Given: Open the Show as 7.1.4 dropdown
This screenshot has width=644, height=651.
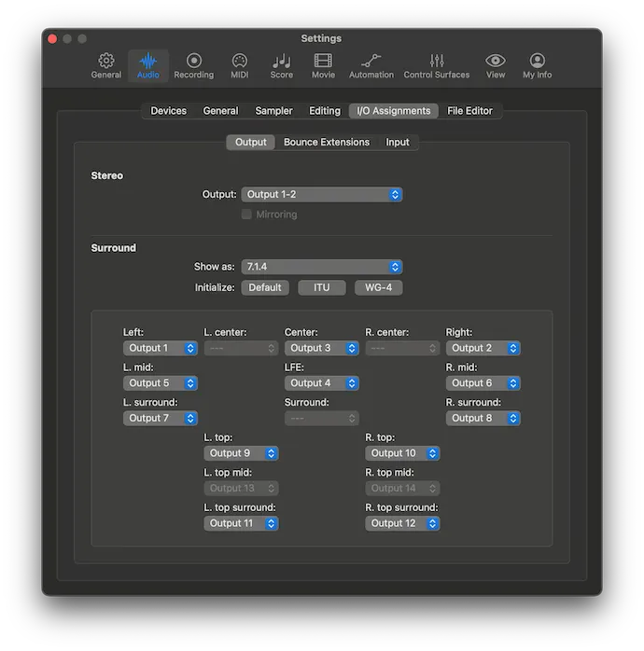Looking at the screenshot, I should 322,267.
